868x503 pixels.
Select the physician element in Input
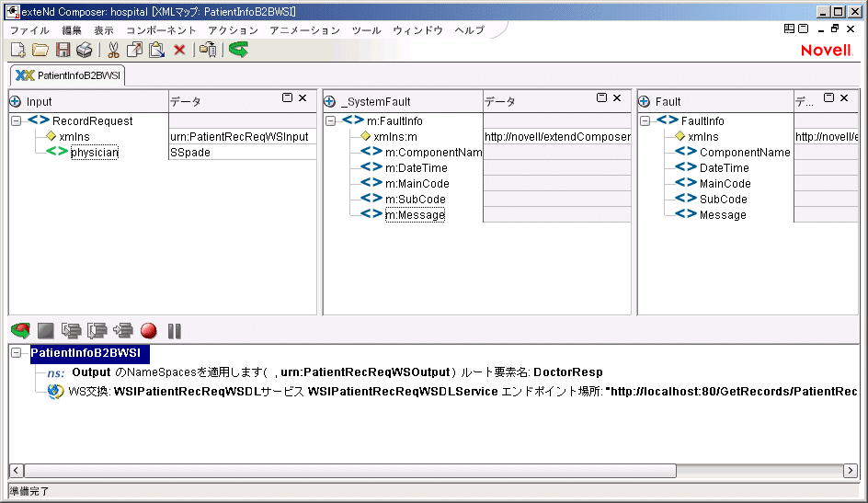coord(95,152)
